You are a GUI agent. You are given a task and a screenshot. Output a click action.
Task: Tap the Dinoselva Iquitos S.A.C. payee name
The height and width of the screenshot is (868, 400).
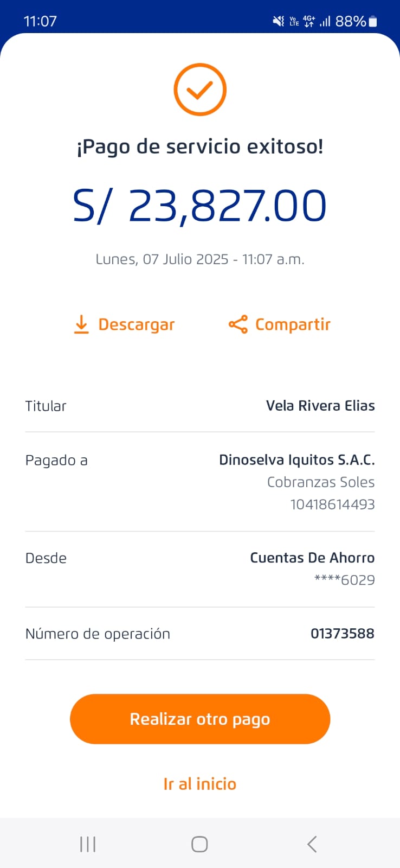[296, 460]
